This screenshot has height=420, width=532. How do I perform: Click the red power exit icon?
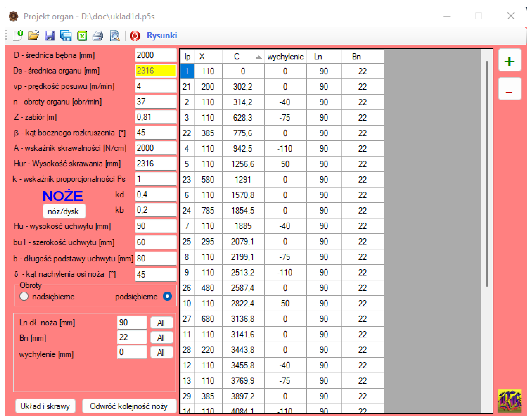tap(135, 36)
